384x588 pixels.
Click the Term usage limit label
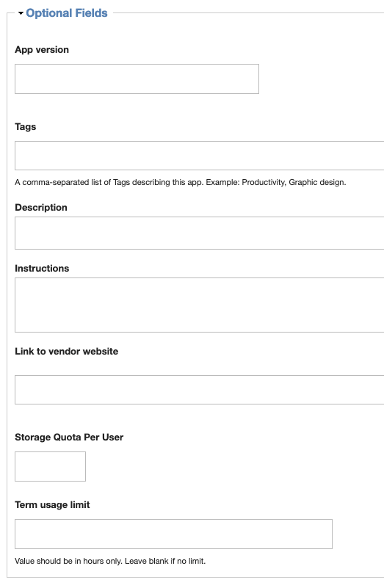click(x=53, y=505)
